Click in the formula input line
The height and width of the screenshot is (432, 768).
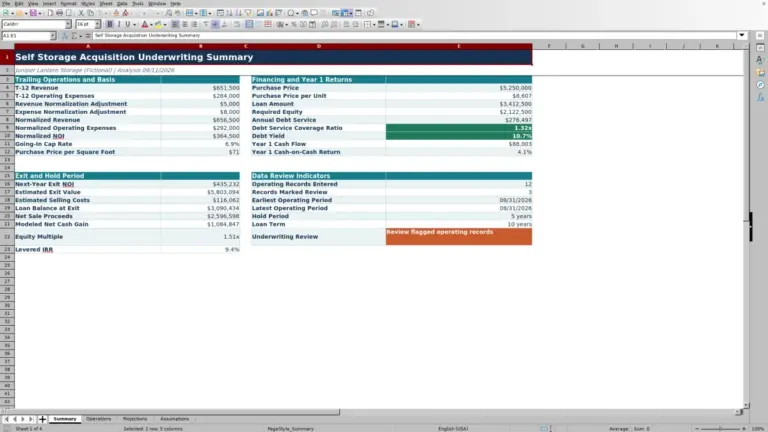(415, 35)
